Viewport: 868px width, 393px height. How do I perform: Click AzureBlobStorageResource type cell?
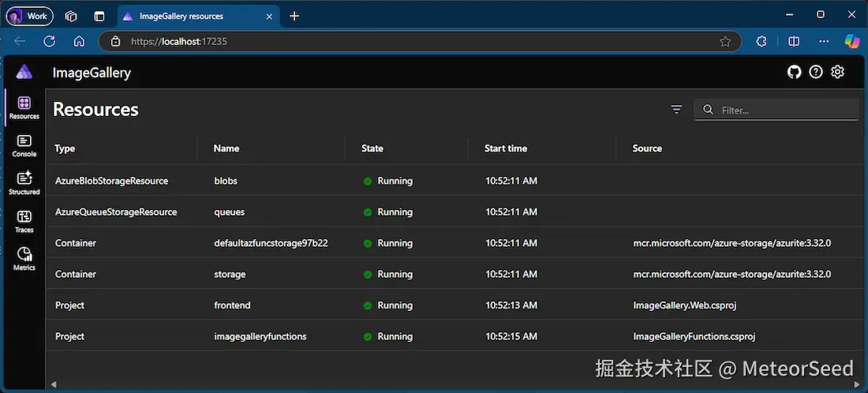(x=112, y=181)
